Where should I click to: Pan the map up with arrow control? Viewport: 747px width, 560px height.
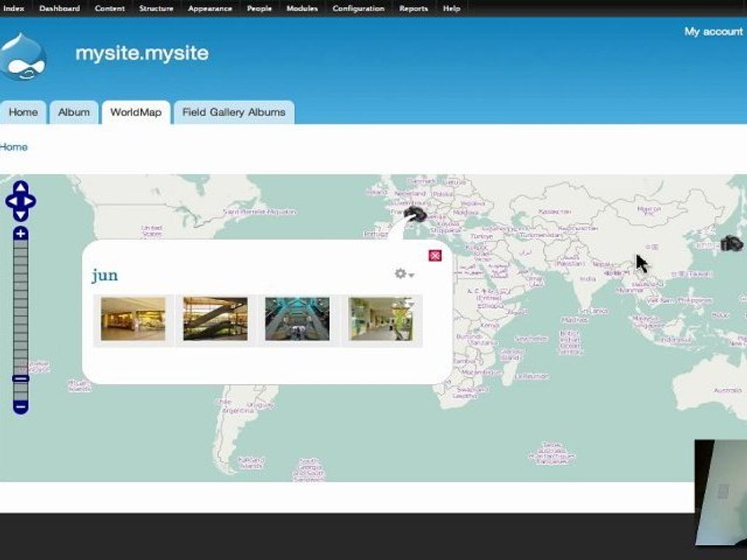[20, 189]
